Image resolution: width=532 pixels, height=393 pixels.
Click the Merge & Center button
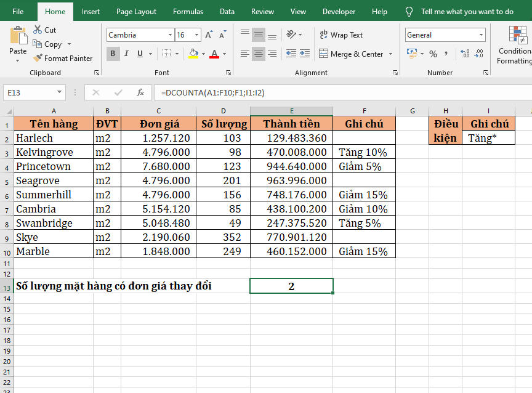tap(351, 54)
